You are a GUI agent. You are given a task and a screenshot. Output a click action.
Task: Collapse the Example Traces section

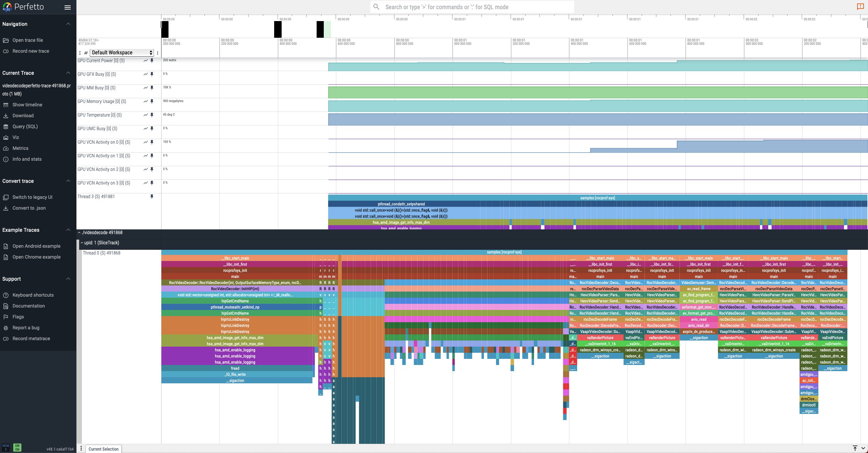(x=68, y=230)
